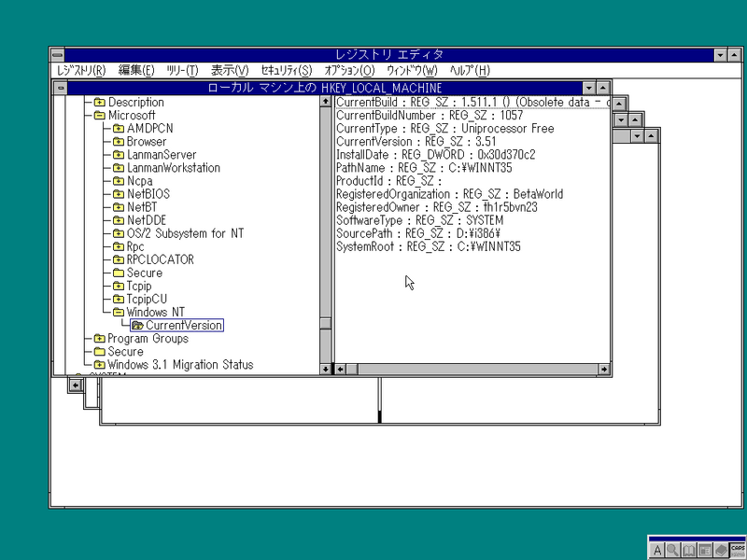
Task: Select the ProductId value entry
Action: coord(389,181)
